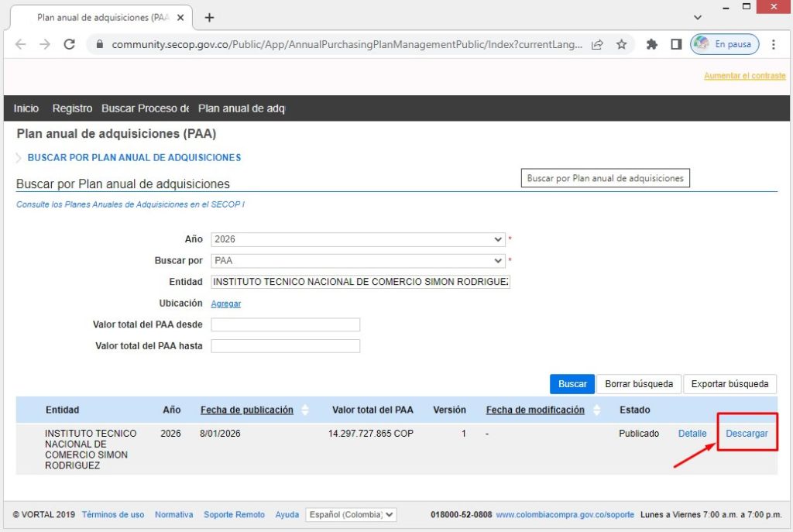Viewport: 793px width, 532px height.
Task: Change language in Español (Colombia) dropdown
Action: [351, 515]
